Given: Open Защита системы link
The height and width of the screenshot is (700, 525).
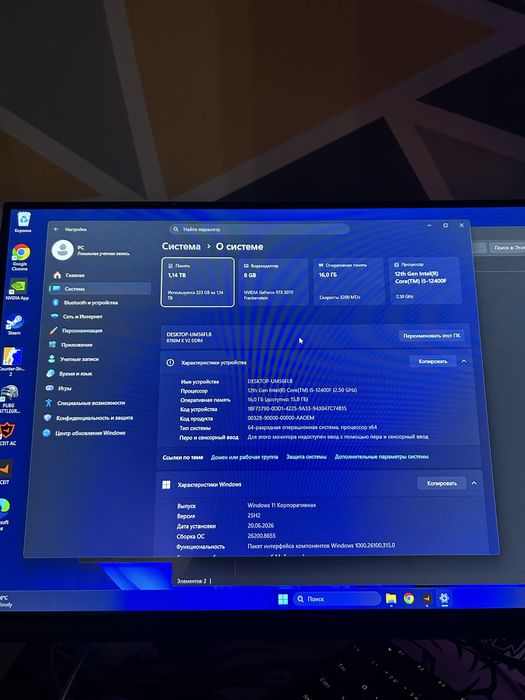Looking at the screenshot, I should [306, 457].
